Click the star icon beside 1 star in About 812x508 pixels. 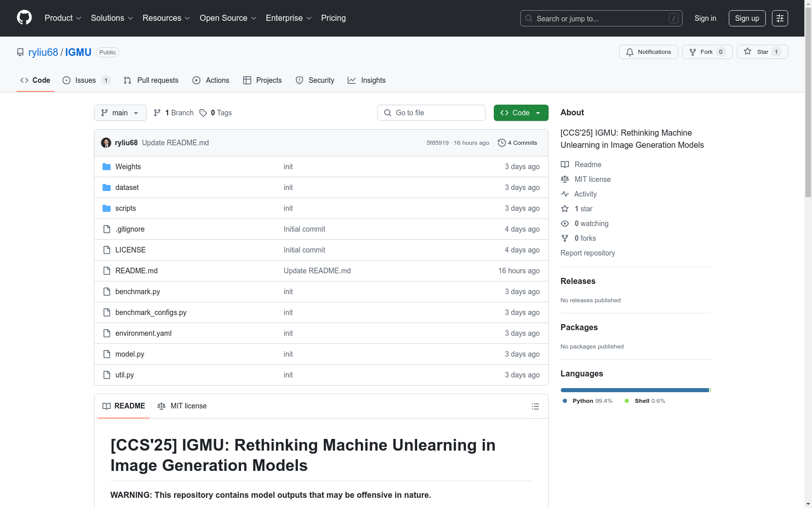(565, 209)
